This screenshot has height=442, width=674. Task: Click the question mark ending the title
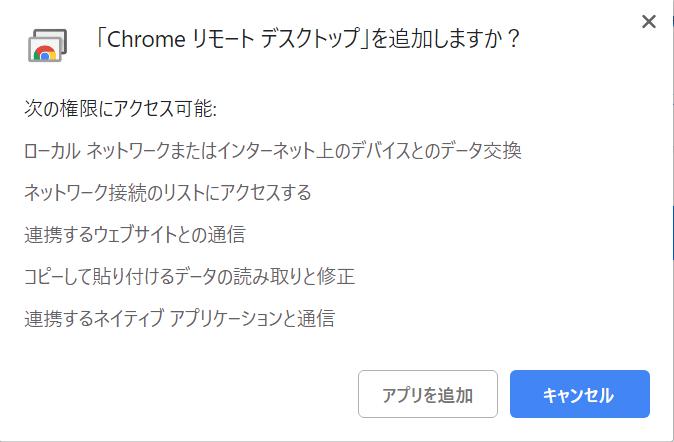click(x=513, y=39)
